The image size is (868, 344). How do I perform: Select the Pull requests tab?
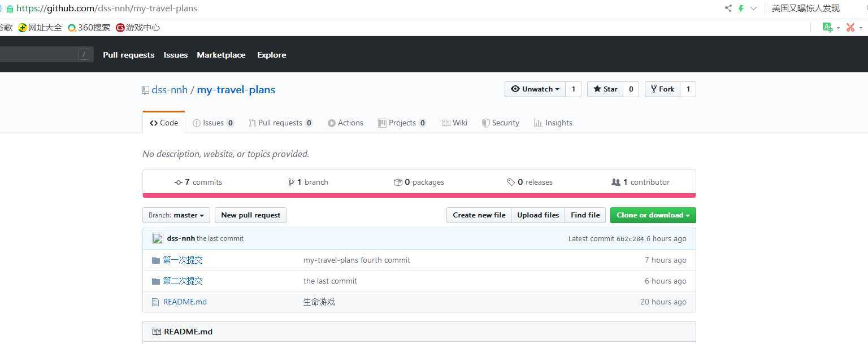pyautogui.click(x=281, y=123)
